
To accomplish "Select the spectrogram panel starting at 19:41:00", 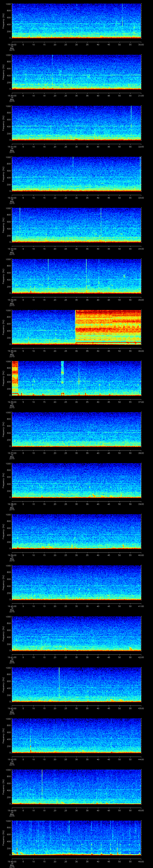I will coord(76,633).
